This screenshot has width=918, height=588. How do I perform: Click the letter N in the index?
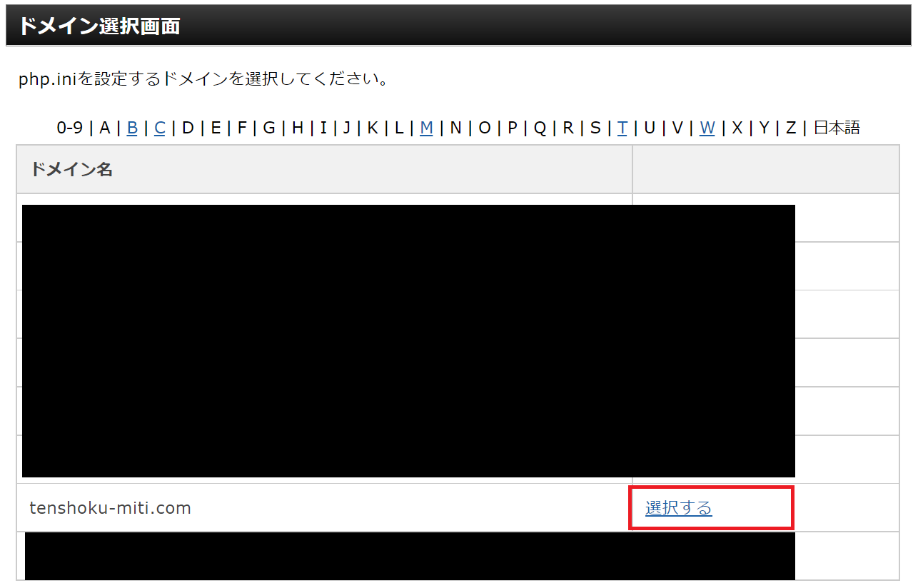click(x=455, y=128)
